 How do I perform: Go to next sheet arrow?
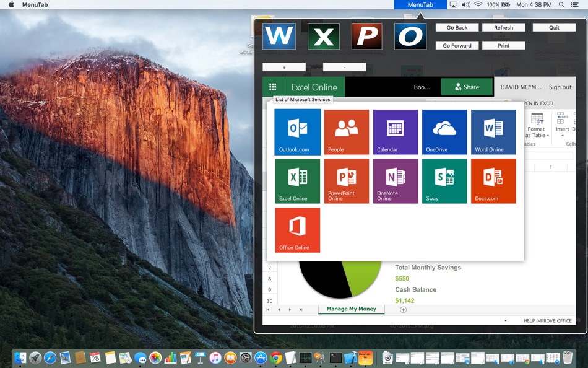[290, 310]
